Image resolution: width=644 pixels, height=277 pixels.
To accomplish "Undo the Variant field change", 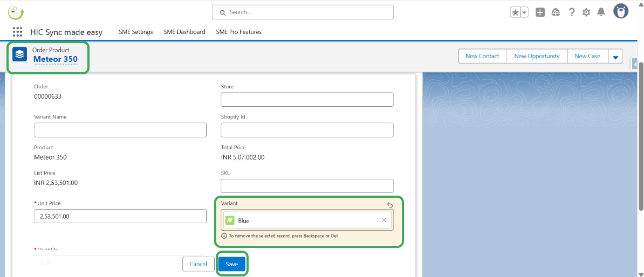I will pyautogui.click(x=390, y=205).
